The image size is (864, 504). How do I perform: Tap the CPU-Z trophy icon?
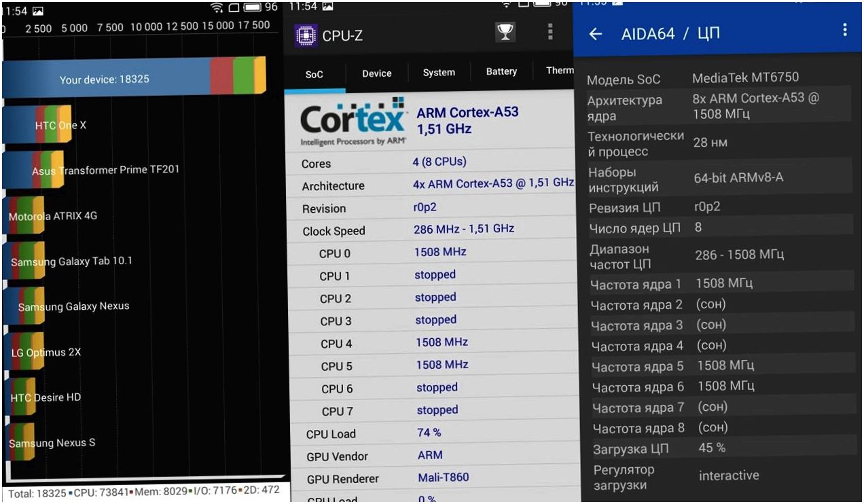pyautogui.click(x=505, y=32)
